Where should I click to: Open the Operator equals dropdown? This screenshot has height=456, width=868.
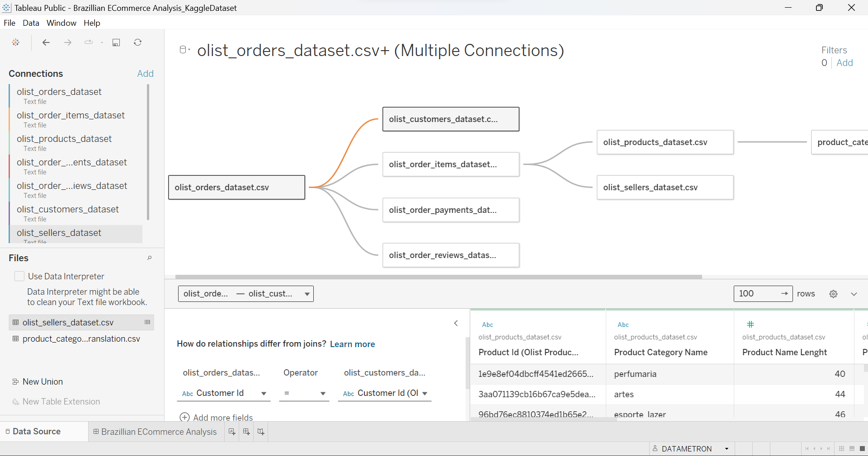click(304, 393)
